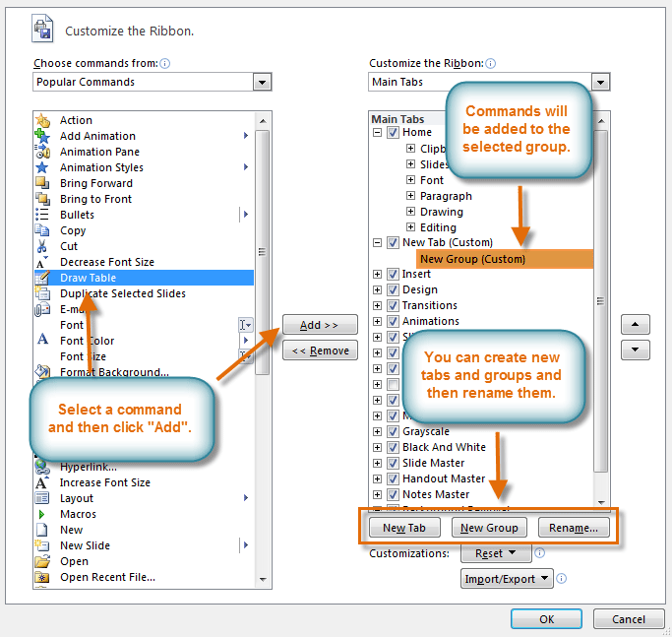
Task: Click commands list scroll-down arrow
Action: point(263,580)
